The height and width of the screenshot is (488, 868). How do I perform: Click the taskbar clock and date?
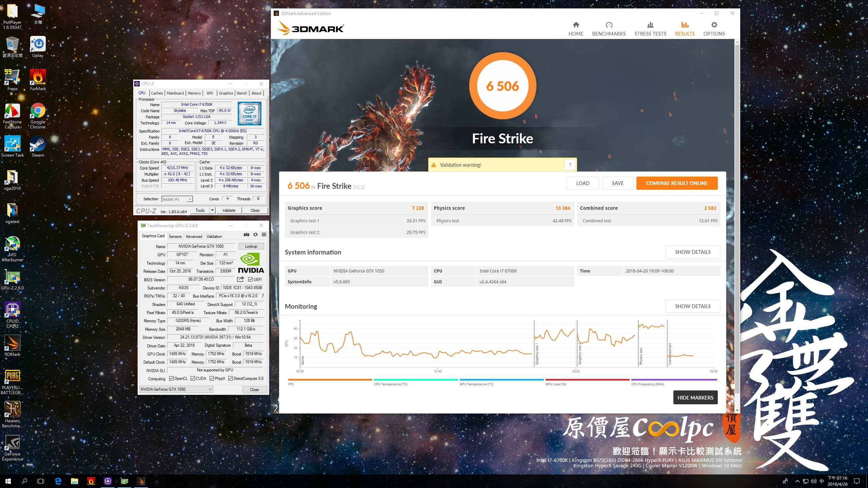[837, 481]
